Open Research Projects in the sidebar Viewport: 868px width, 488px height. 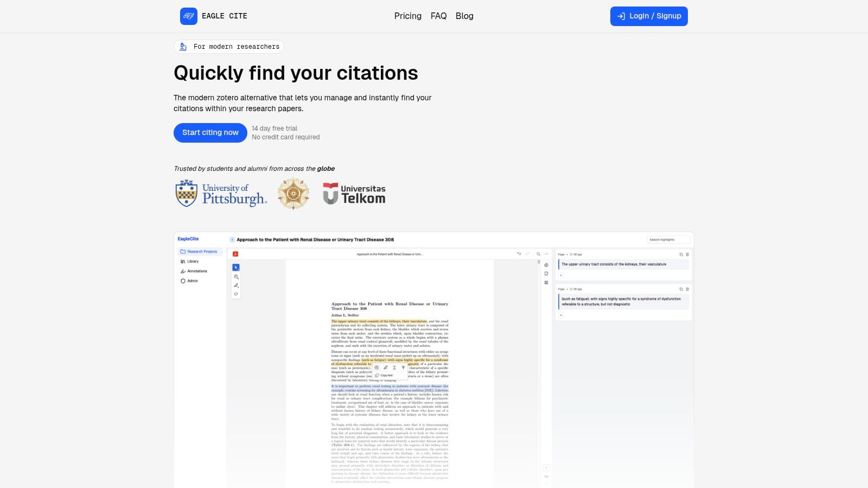pos(199,252)
